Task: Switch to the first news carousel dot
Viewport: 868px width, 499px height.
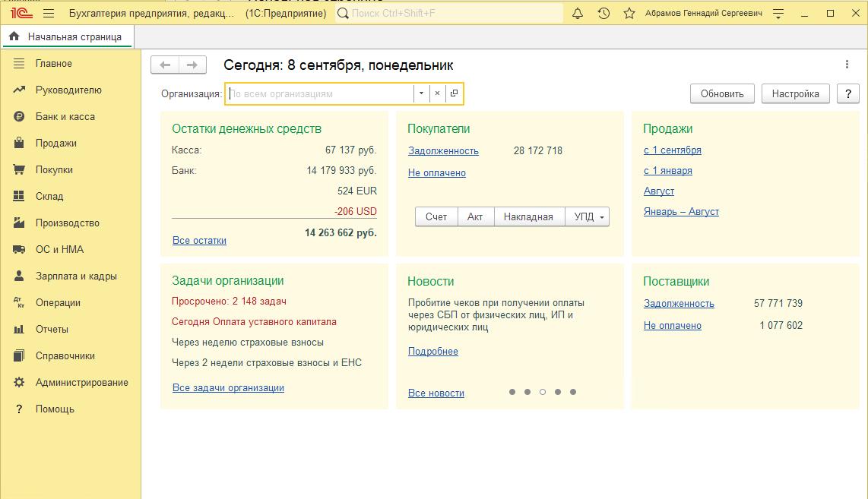Action: click(x=512, y=392)
